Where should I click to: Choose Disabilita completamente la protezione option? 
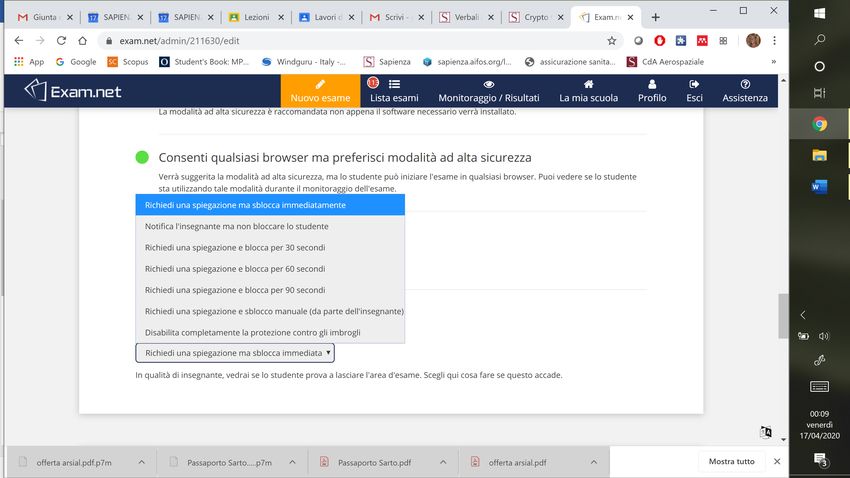252,332
